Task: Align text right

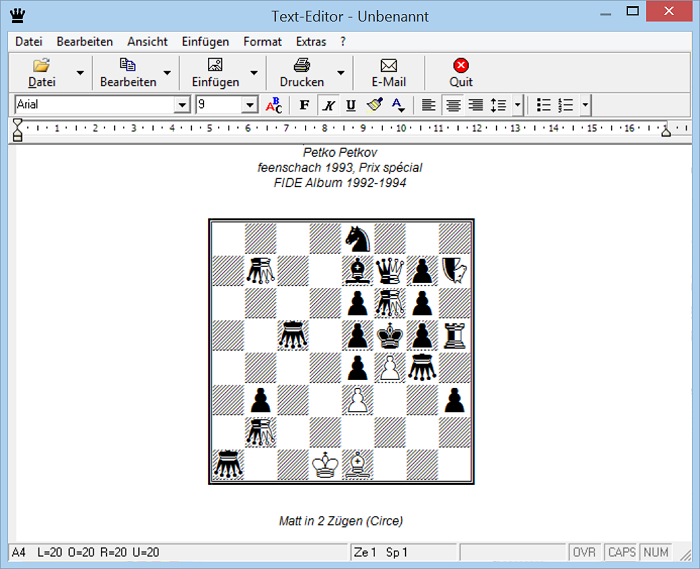Action: click(476, 105)
